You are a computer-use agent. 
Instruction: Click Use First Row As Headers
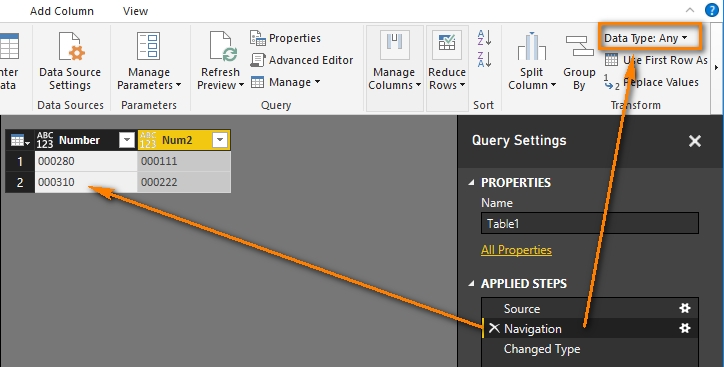656,60
